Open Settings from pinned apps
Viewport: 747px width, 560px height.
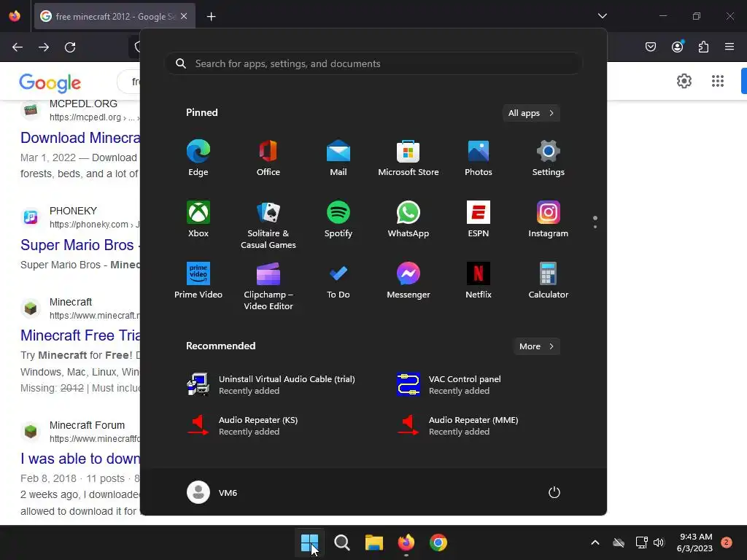549,157
